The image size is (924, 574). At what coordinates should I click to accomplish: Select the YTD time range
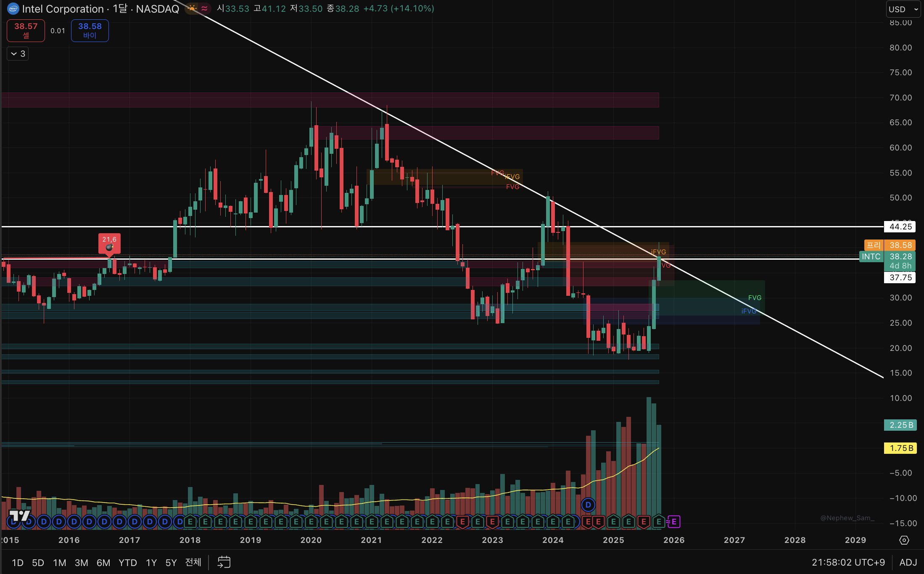127,563
